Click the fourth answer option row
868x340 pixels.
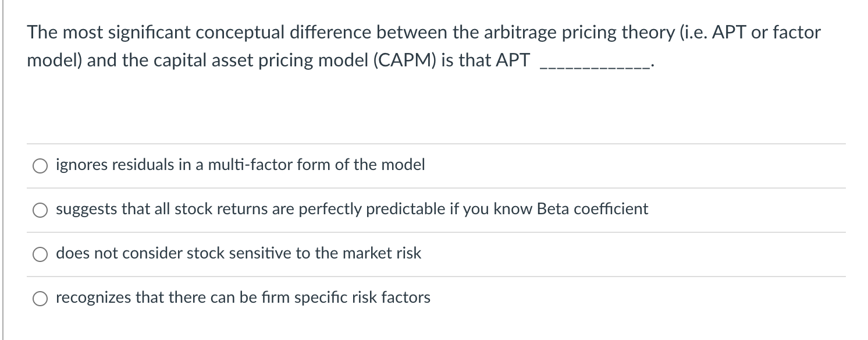tap(407, 297)
